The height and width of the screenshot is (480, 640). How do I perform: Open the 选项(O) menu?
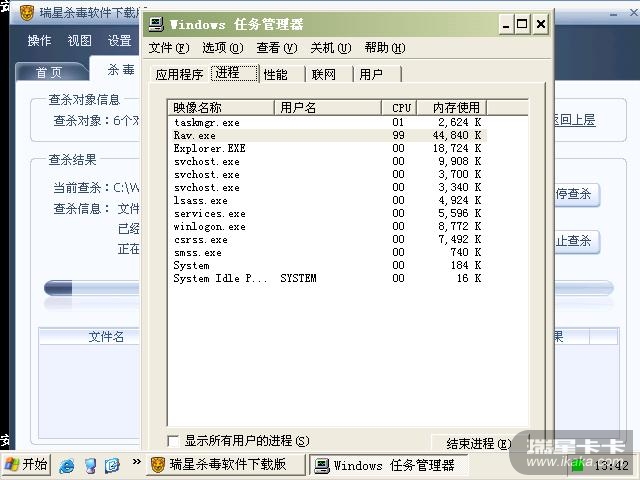tap(223, 48)
